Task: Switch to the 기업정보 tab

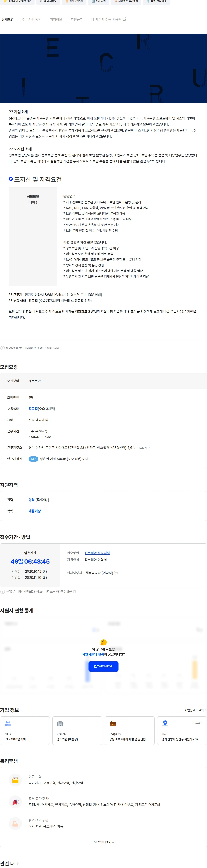Action: tap(56, 20)
